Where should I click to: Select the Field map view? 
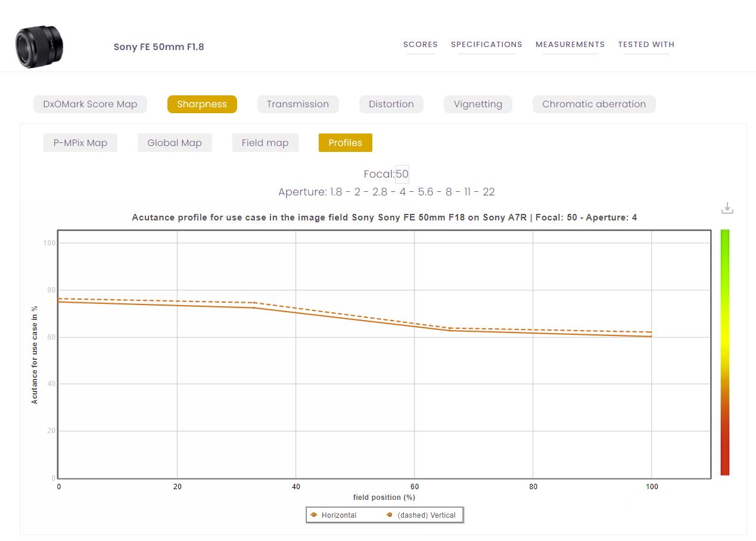[x=265, y=143]
